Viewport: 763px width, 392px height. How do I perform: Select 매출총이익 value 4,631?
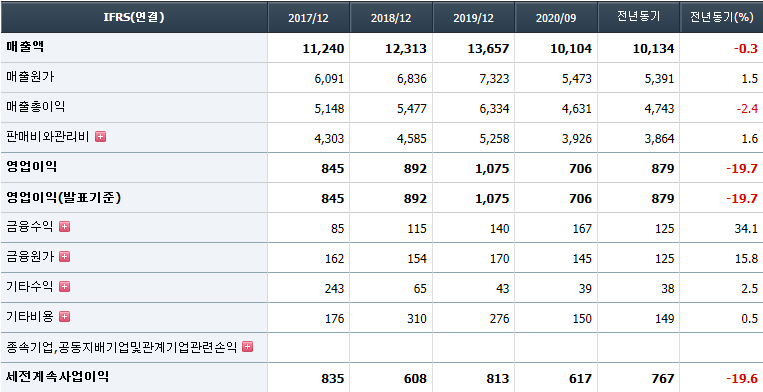click(x=577, y=108)
